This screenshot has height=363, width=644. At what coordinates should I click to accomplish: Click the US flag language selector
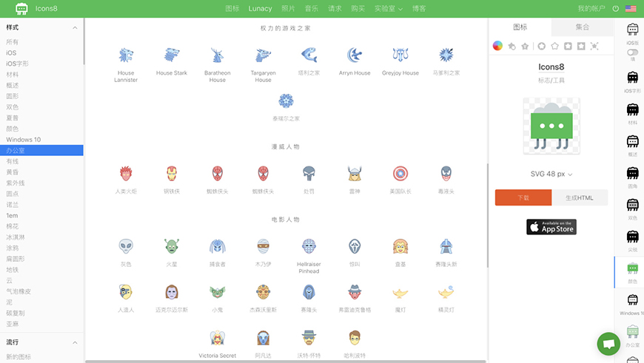(x=631, y=9)
